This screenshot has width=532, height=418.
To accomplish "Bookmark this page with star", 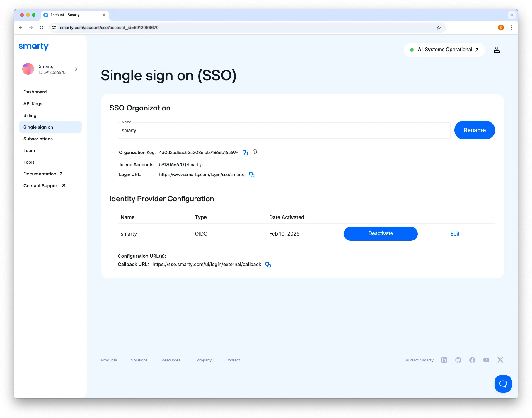I will click(439, 28).
